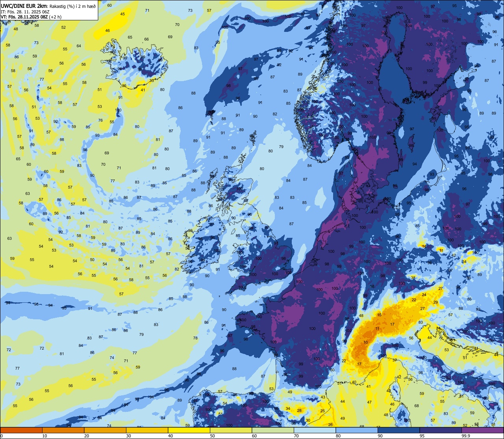This screenshot has height=439, width=504.
Task: Click the '14' value in the yellow patch over Central Europe
Action: point(424,246)
